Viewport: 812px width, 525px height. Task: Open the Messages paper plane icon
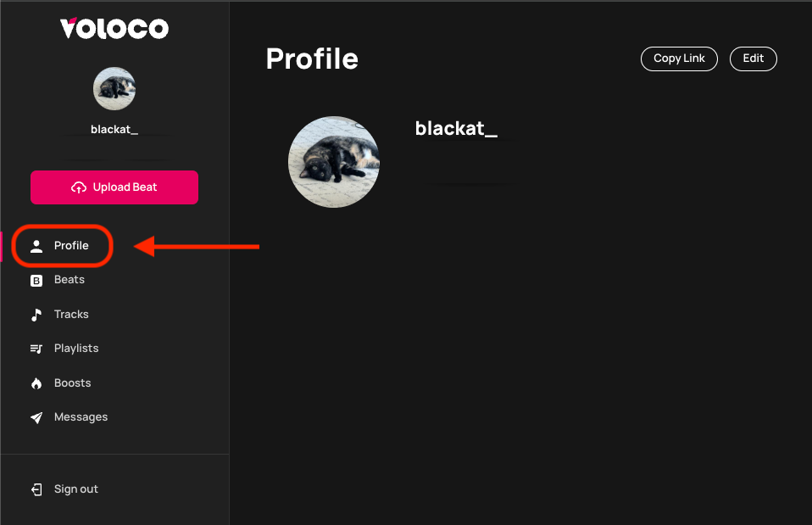[x=36, y=418]
